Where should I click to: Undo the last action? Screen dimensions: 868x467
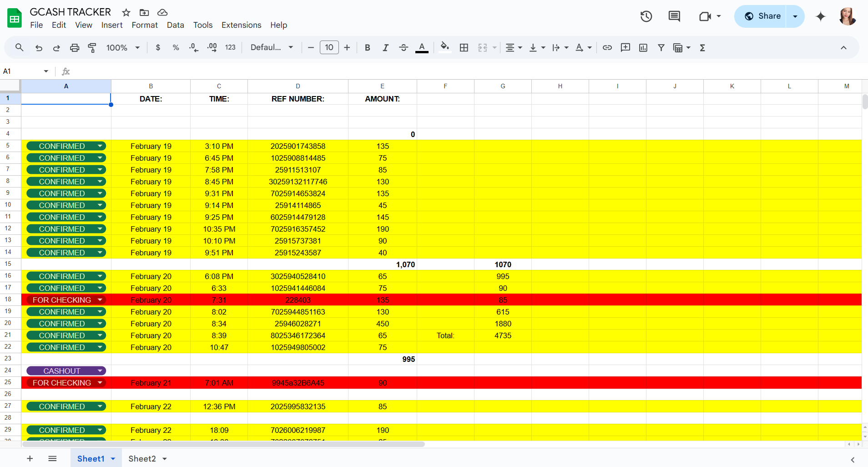[39, 47]
